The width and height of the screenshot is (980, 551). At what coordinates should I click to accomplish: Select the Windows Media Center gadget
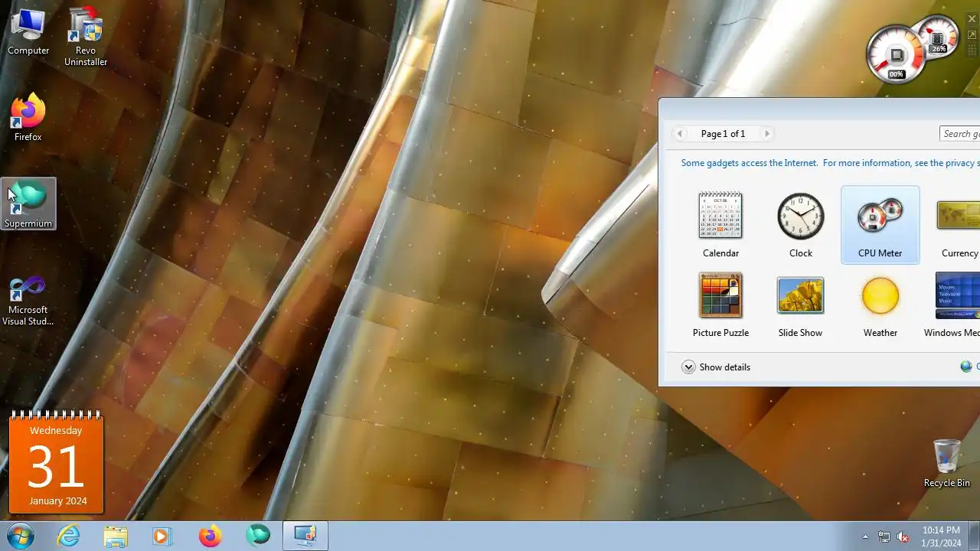[x=953, y=305]
